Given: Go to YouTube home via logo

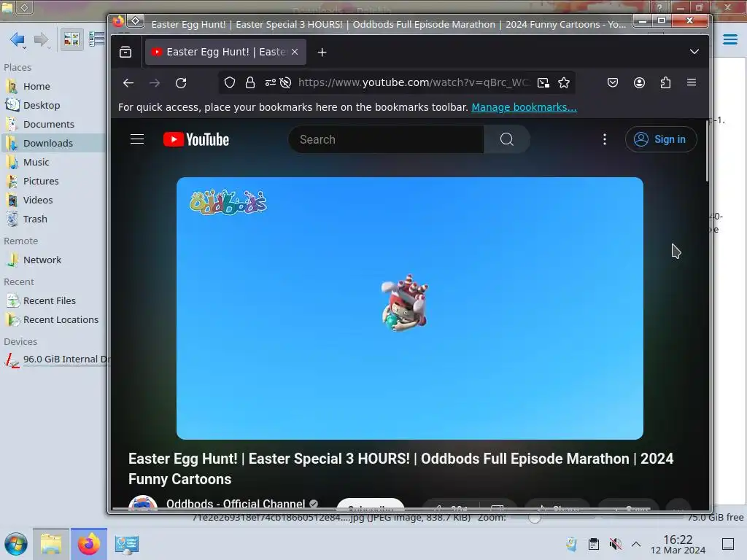Looking at the screenshot, I should (x=196, y=139).
